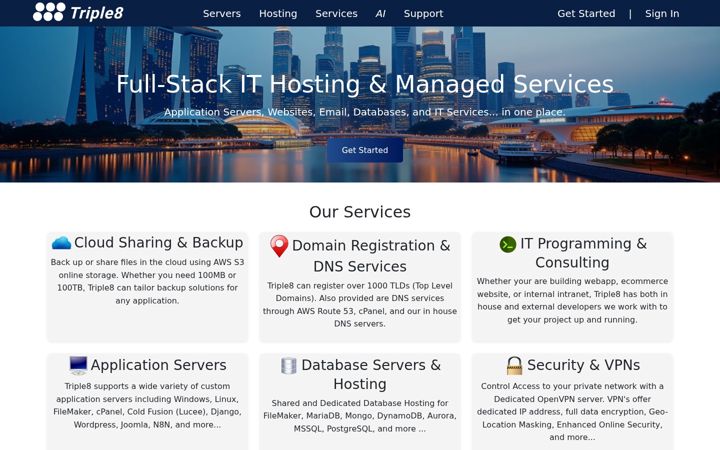The height and width of the screenshot is (450, 720).
Task: Open the Hosting menu
Action: coord(278,14)
